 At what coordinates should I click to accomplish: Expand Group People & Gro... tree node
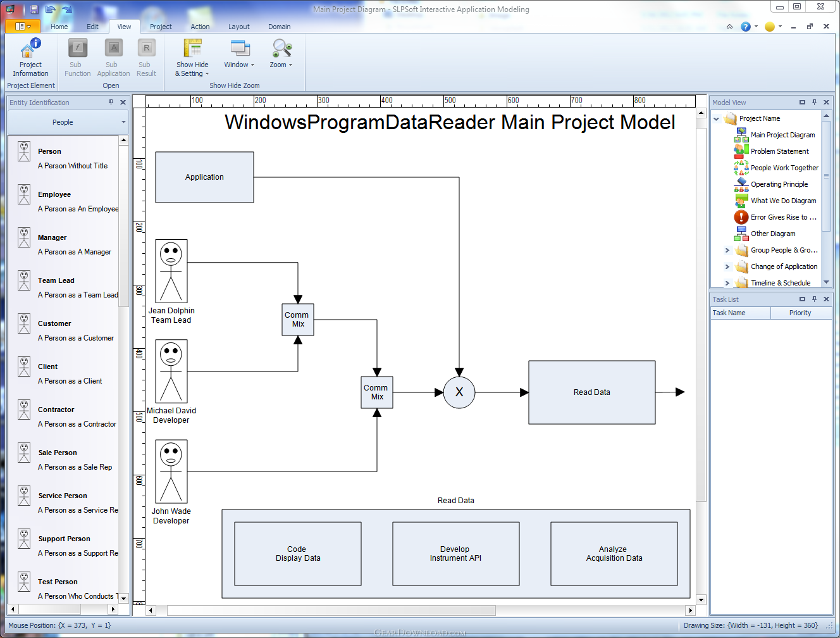click(727, 250)
